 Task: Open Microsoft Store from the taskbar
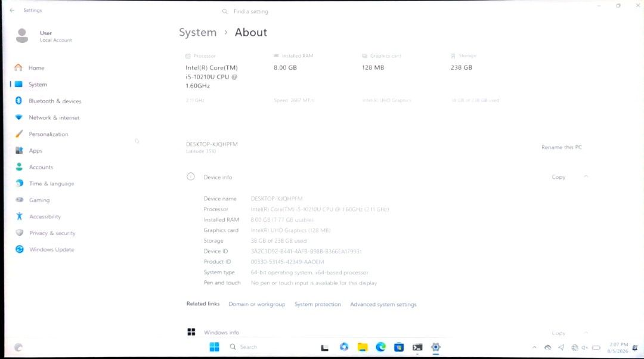399,347
